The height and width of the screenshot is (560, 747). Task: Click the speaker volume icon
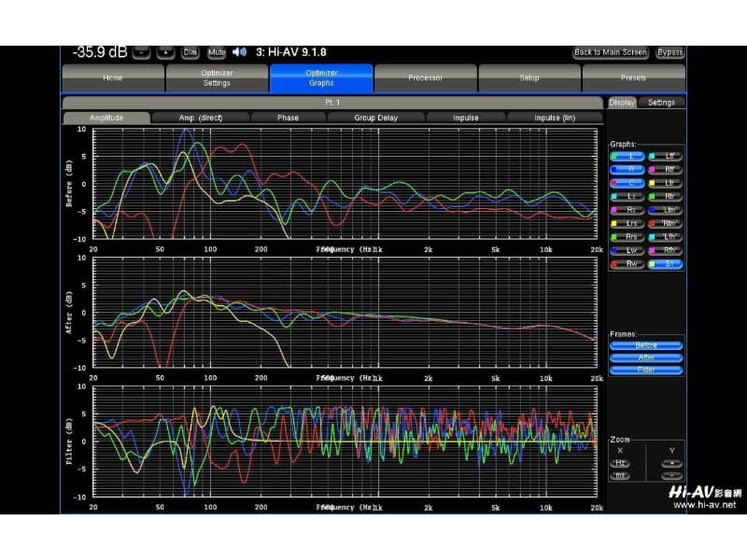coord(239,52)
